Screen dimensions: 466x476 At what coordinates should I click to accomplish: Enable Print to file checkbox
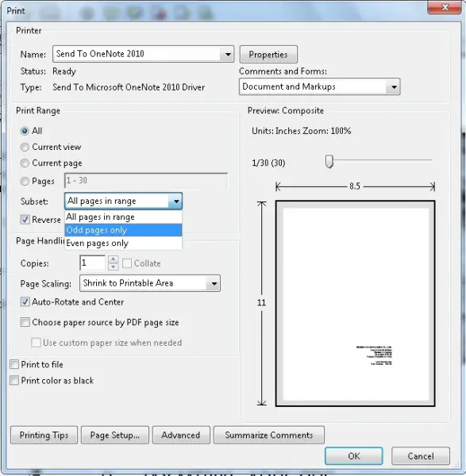point(14,364)
